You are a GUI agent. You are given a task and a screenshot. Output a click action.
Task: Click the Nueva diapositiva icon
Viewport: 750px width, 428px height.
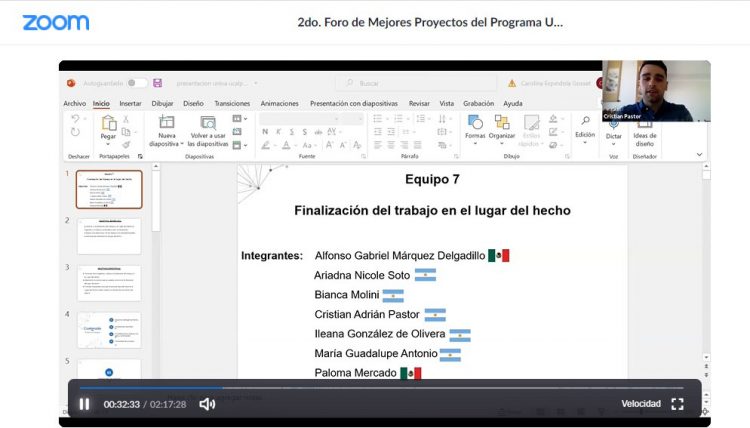(166, 123)
